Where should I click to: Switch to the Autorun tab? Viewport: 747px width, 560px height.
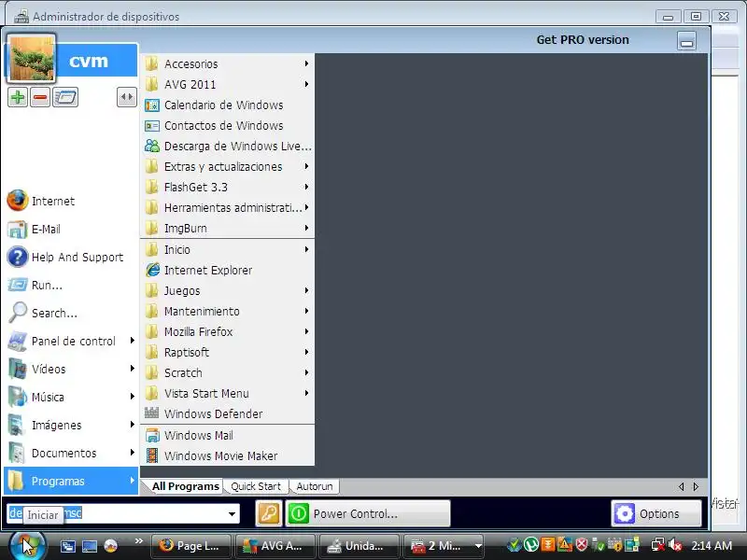(x=315, y=486)
